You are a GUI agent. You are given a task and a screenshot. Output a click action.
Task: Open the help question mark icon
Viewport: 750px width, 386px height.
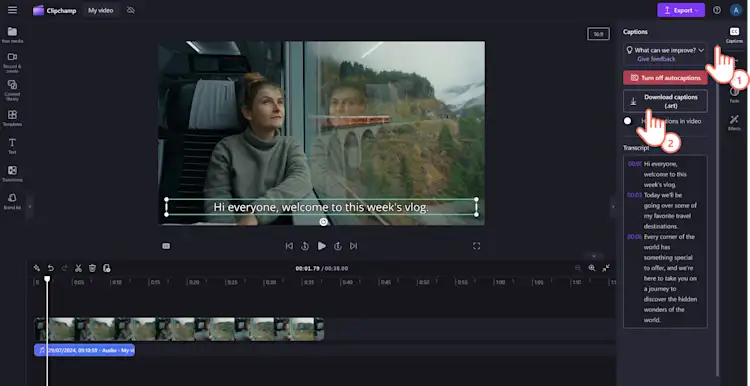click(x=717, y=10)
